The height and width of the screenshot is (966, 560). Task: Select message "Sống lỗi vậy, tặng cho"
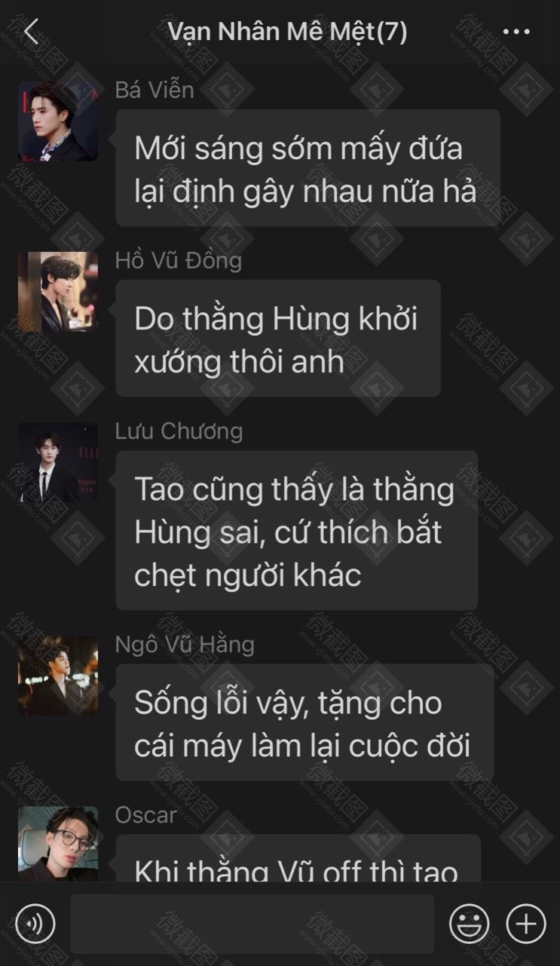(x=304, y=722)
